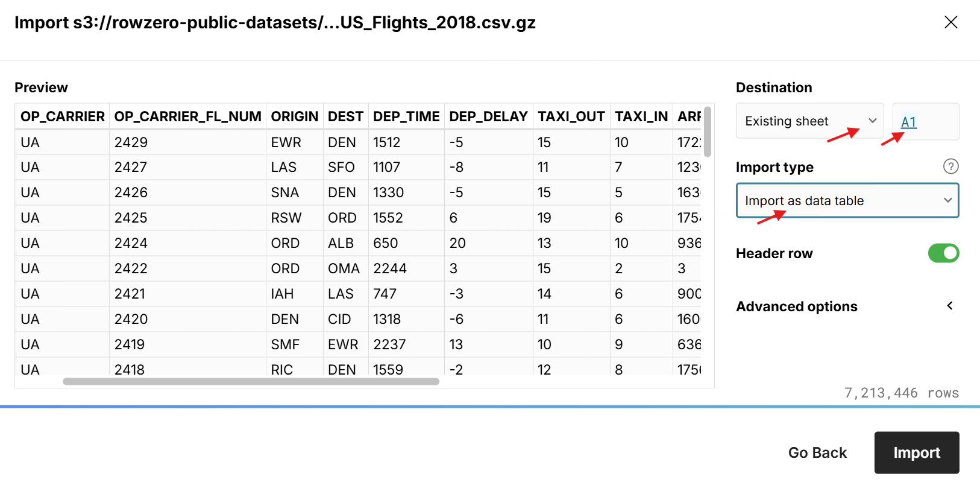This screenshot has width=980, height=488.
Task: Toggle the Header row switch
Action: click(x=943, y=253)
